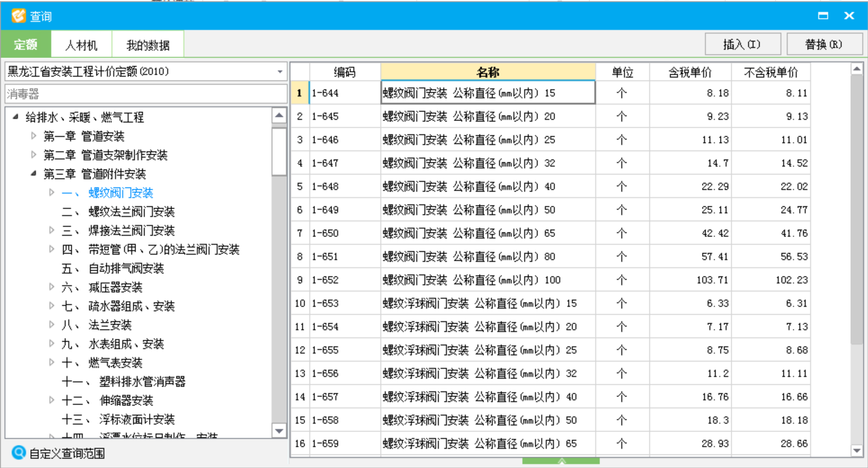This screenshot has height=468, width=868.
Task: Expand 六、减压器安装 node
Action: pos(52,287)
